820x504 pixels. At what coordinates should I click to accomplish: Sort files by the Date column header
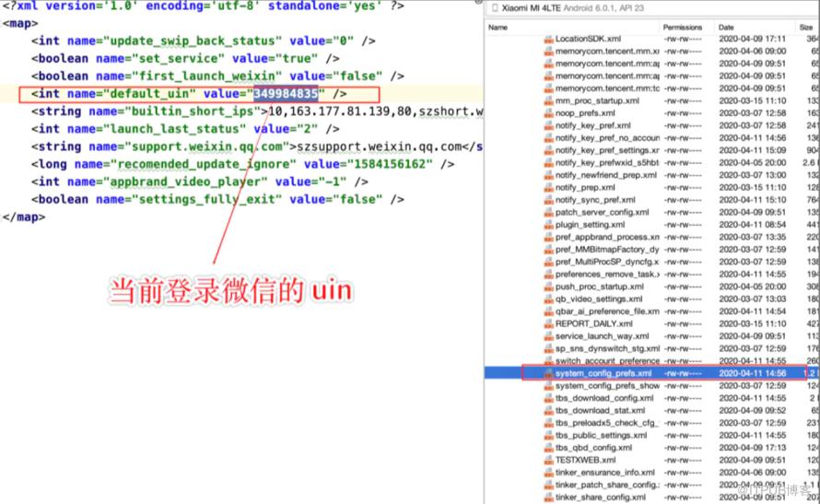[x=726, y=28]
